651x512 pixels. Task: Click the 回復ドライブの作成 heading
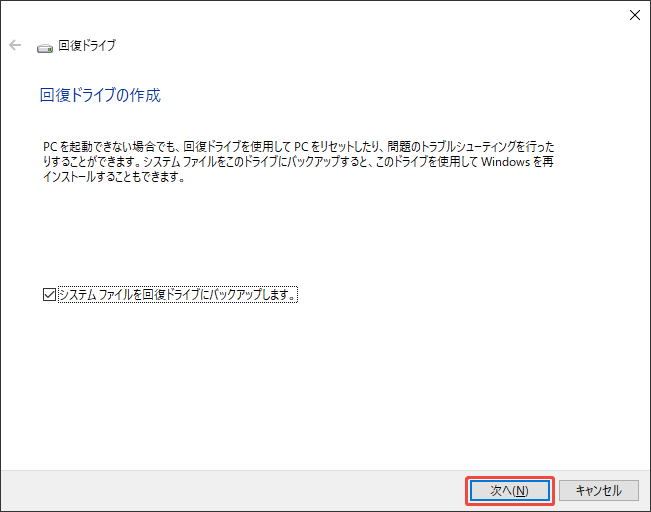click(x=100, y=95)
